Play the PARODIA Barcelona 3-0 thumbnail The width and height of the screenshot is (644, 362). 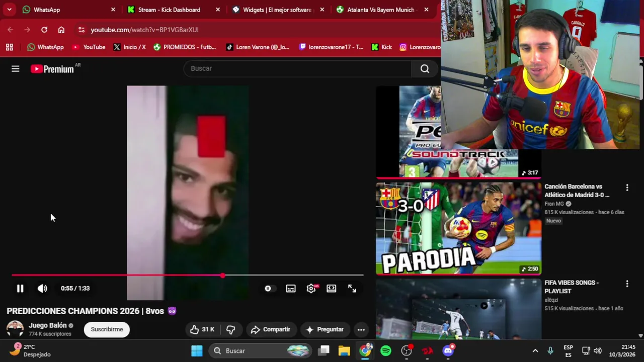(458, 228)
